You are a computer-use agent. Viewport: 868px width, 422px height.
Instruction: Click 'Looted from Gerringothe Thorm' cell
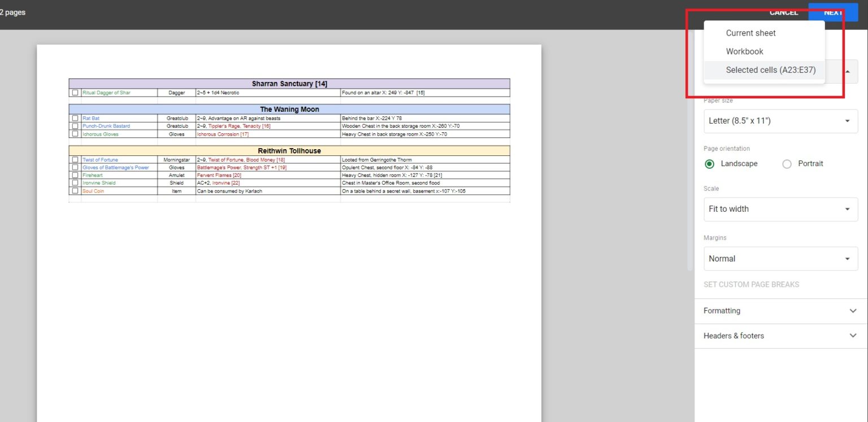425,160
